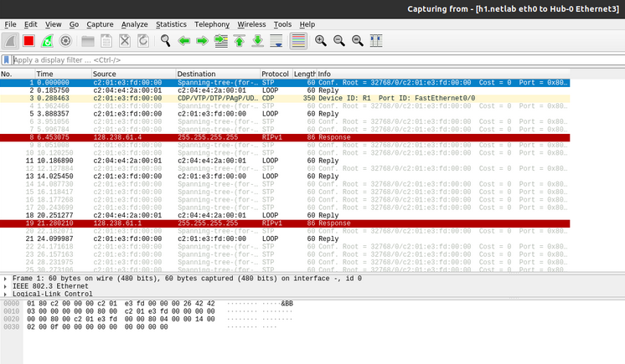
Task: Sort packets by No. column header
Action: pyautogui.click(x=18, y=74)
